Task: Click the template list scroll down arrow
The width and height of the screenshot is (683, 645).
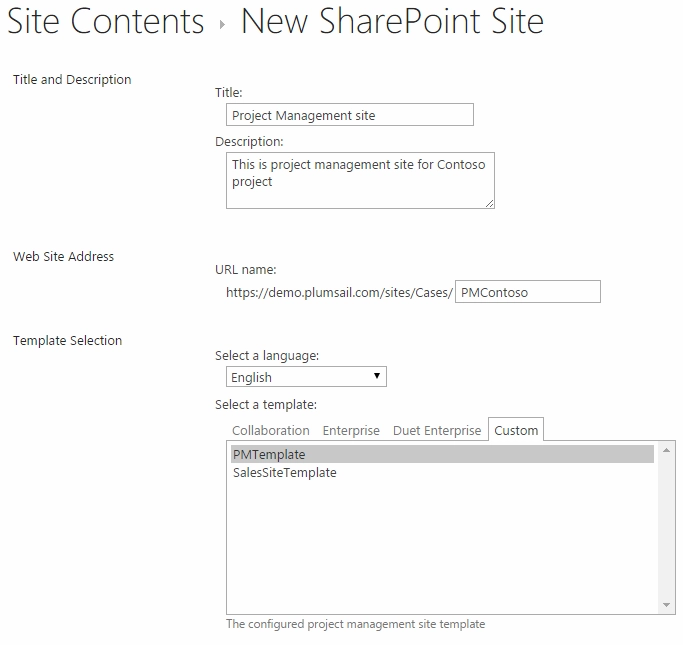Action: click(666, 604)
